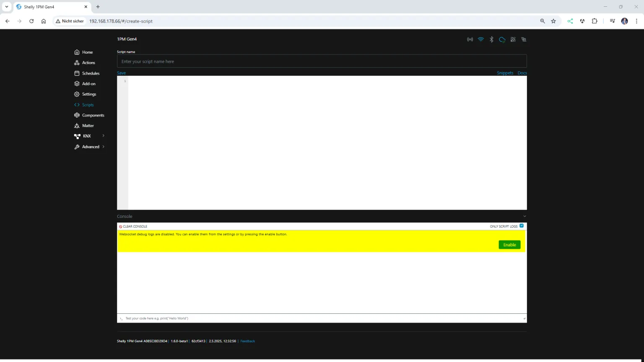The image size is (644, 362).
Task: Open the Matter configuration page
Action: pyautogui.click(x=88, y=125)
